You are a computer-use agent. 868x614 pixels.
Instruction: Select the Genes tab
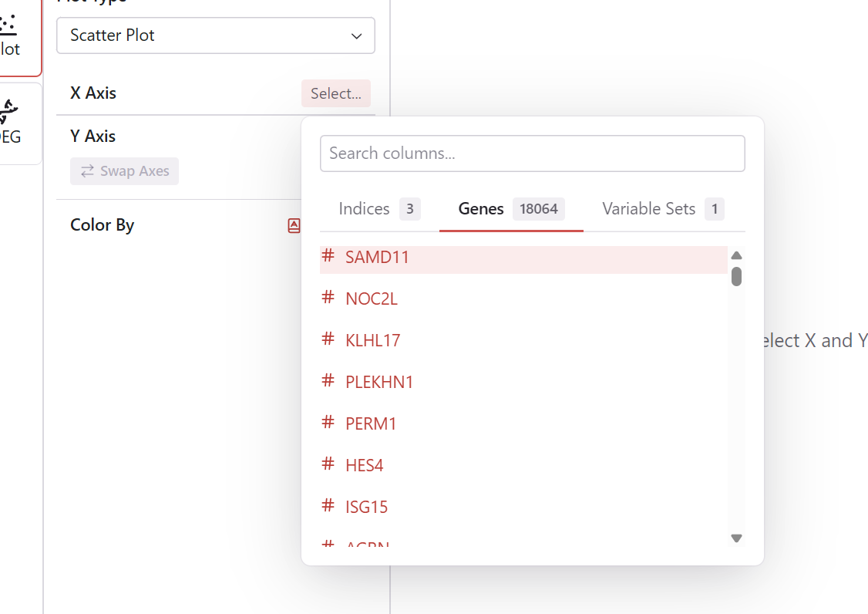[510, 209]
